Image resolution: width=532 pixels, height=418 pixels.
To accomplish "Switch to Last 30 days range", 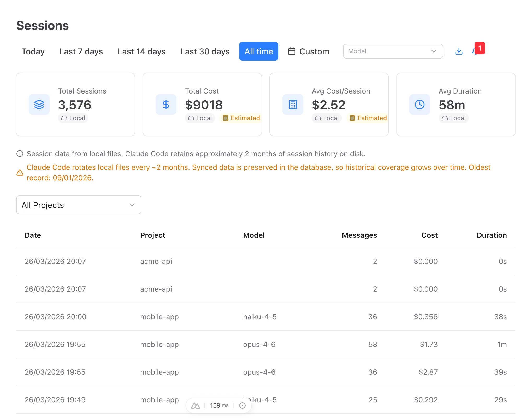I will click(205, 51).
